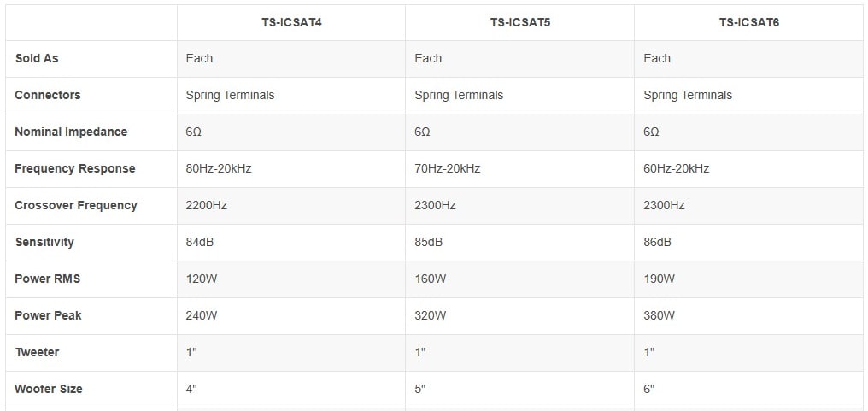
Task: Select the Power RMS row label
Action: tap(48, 279)
